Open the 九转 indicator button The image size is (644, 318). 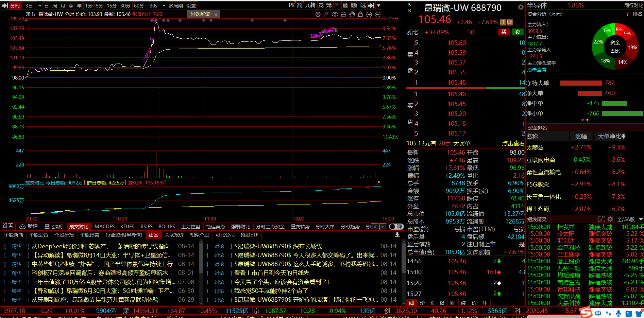pyautogui.click(x=310, y=5)
